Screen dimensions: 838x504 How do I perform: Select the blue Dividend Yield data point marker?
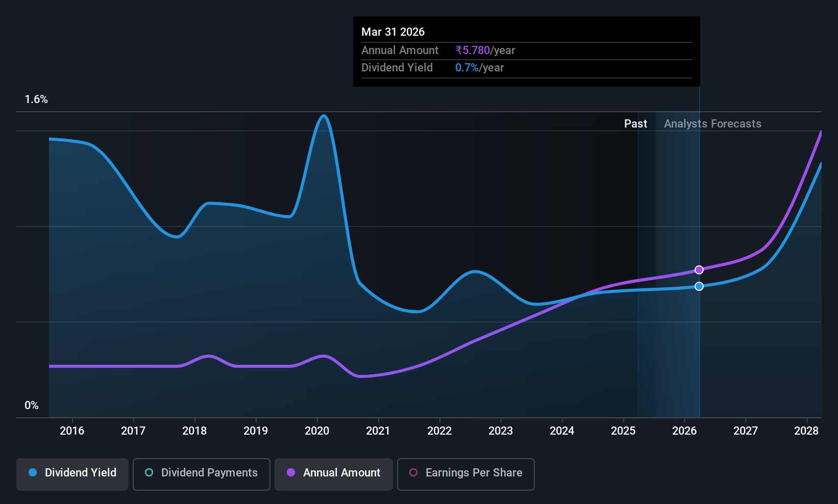tap(699, 286)
